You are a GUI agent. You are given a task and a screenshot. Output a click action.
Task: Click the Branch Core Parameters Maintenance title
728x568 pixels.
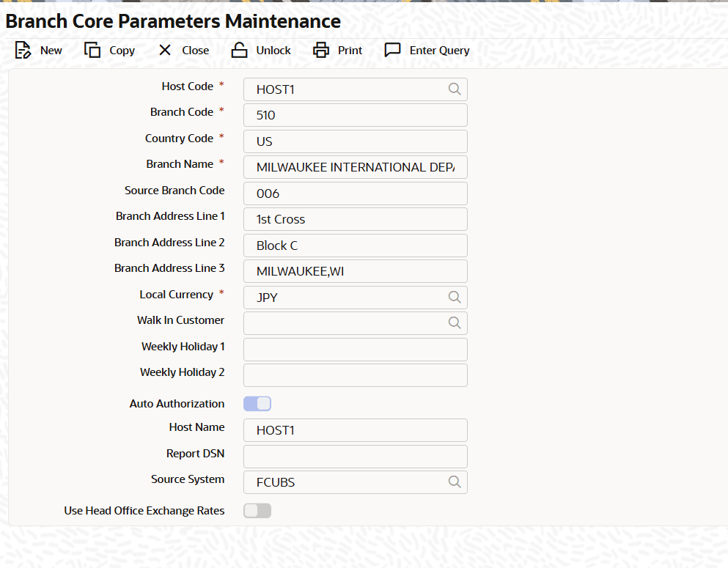coord(173,21)
